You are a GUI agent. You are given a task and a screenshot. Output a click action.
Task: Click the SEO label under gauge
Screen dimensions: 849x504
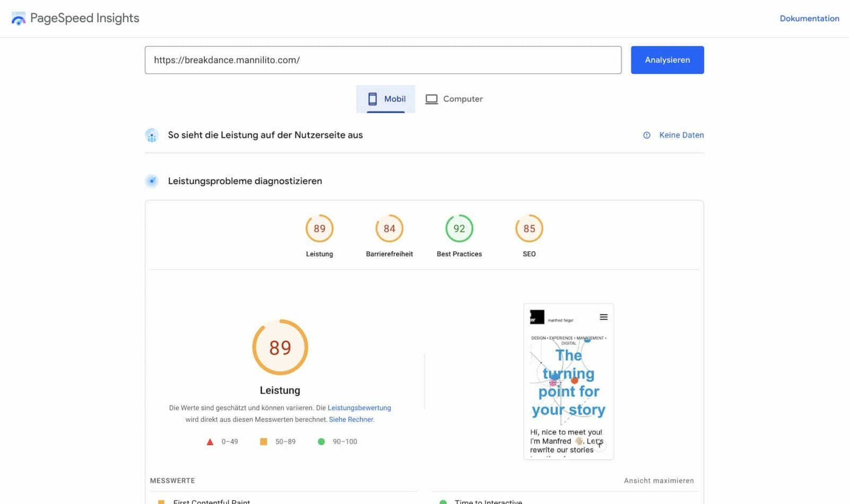tap(530, 254)
